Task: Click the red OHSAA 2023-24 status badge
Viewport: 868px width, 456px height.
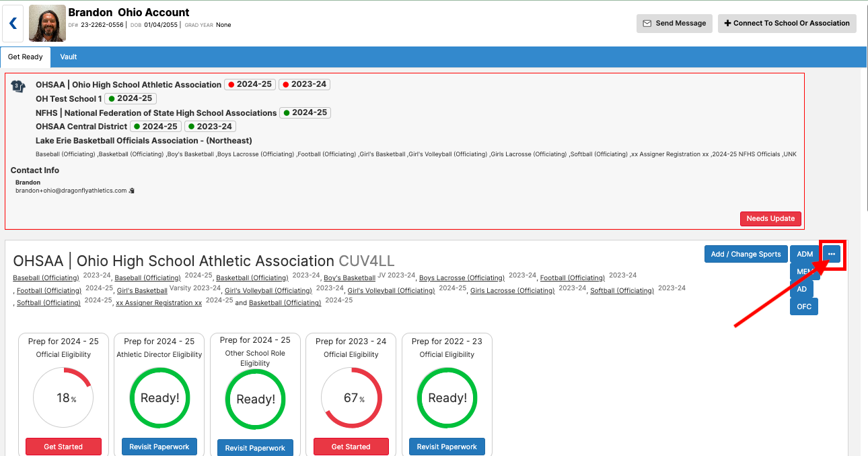Action: pyautogui.click(x=304, y=85)
